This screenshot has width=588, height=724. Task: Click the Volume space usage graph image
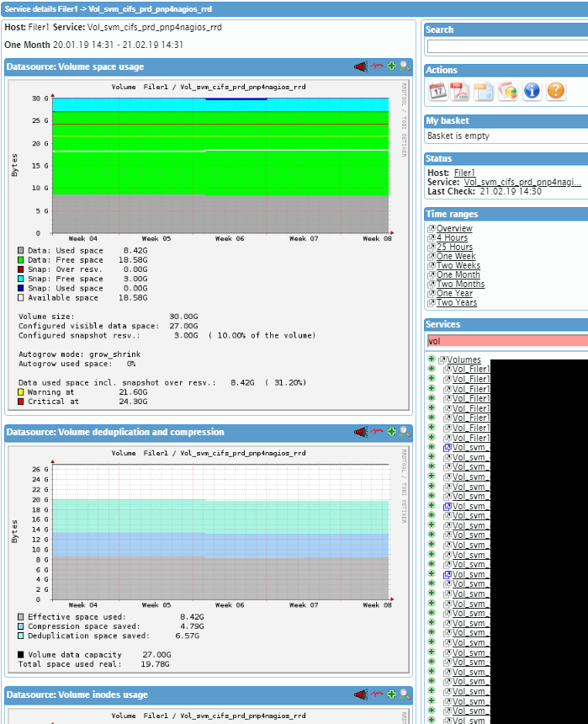pos(208,245)
